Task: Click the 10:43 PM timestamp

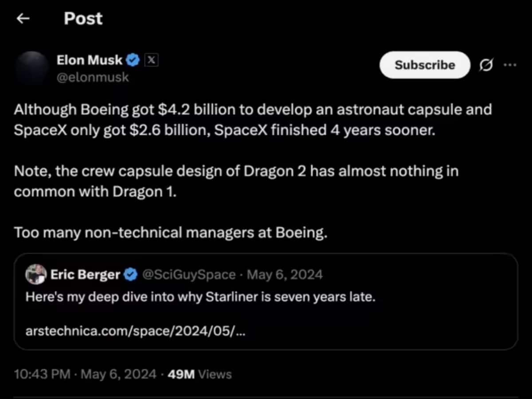Action: coord(42,375)
